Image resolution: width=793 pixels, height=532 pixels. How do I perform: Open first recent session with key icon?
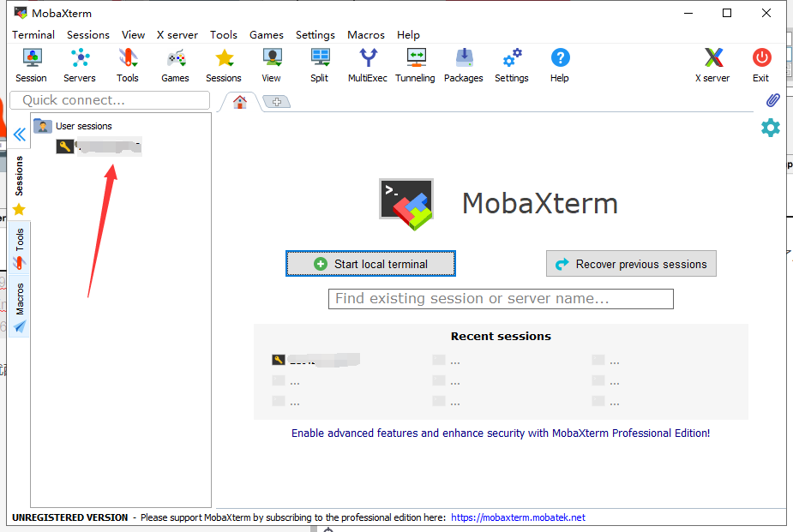315,360
